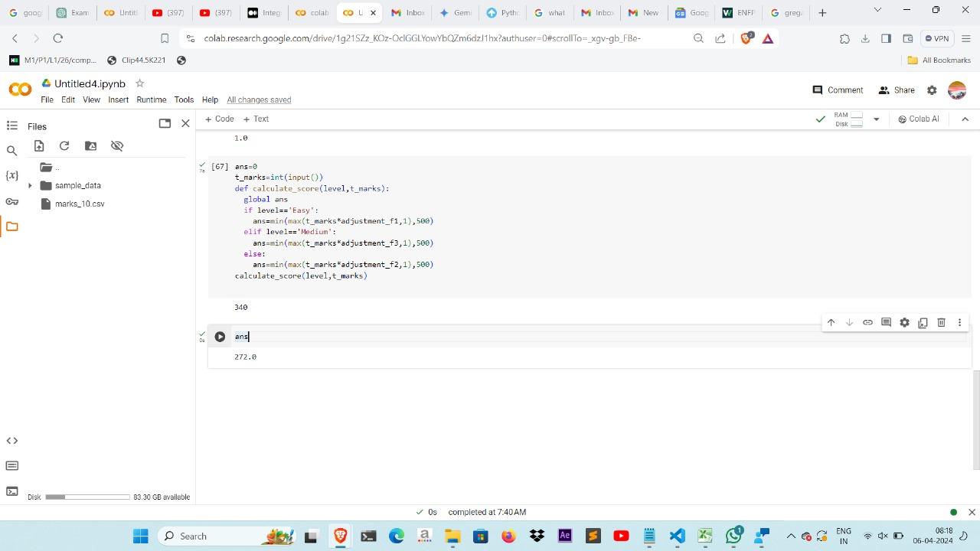Toggle Brave VPN button
This screenshot has width=980, height=551.
pyautogui.click(x=937, y=38)
